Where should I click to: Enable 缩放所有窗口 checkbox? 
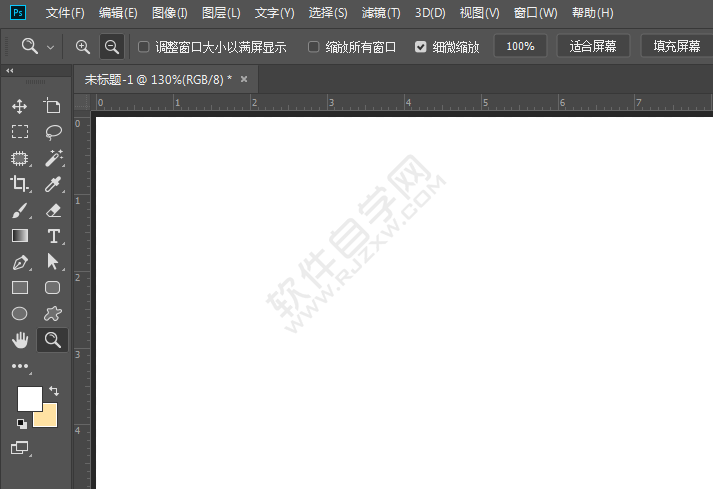pyautogui.click(x=314, y=47)
